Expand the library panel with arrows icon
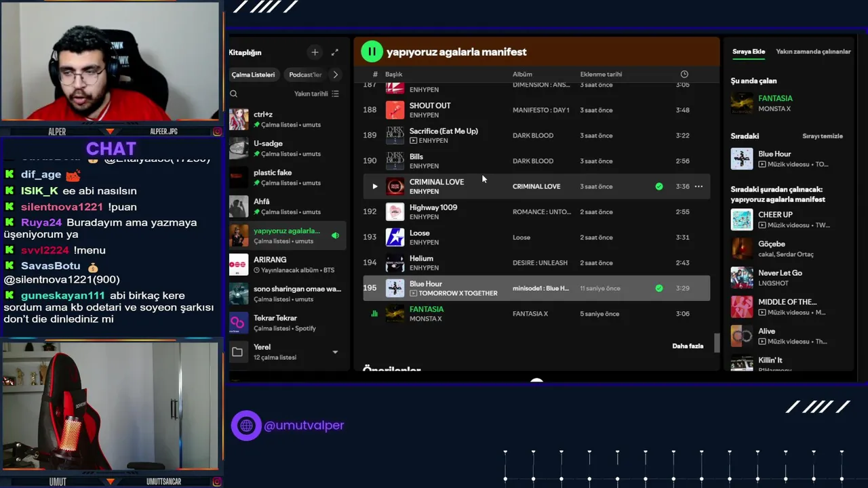868x488 pixels. (x=334, y=52)
